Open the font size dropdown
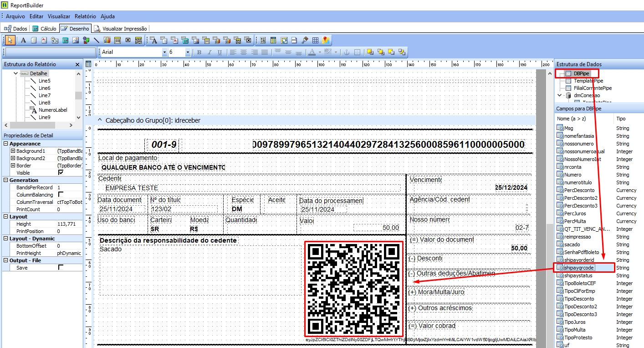The width and height of the screenshot is (644, 348). point(188,52)
